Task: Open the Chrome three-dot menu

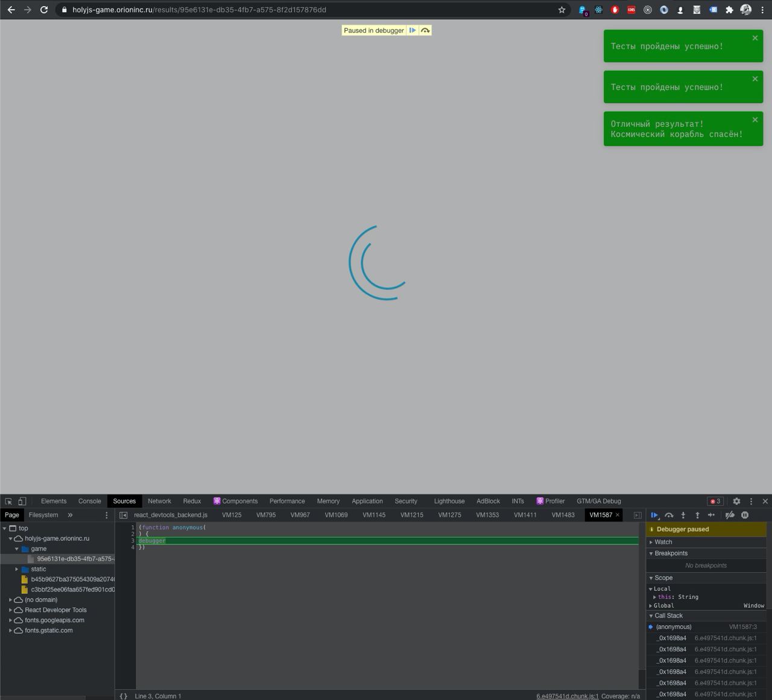Action: pyautogui.click(x=762, y=10)
